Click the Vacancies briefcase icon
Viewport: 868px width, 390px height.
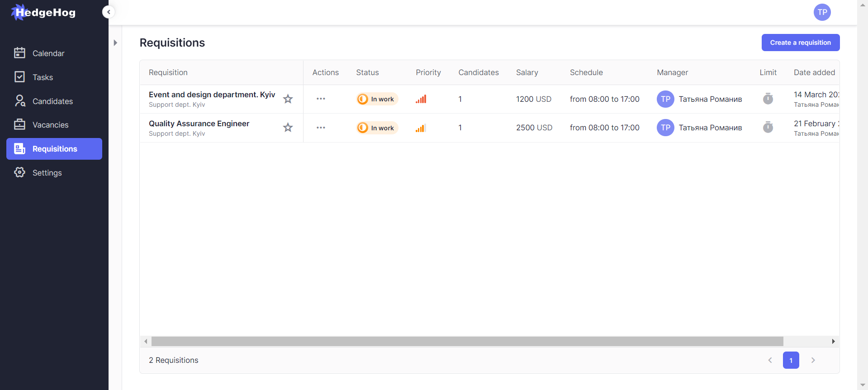[19, 124]
